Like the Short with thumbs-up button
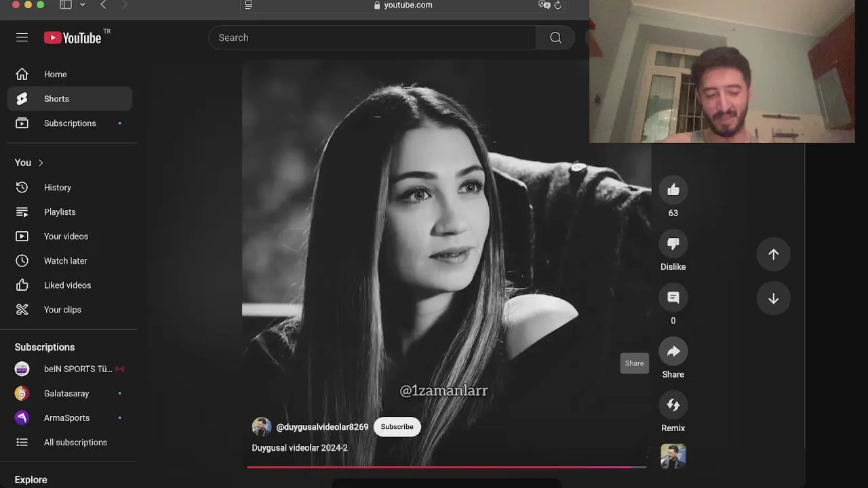 point(673,190)
